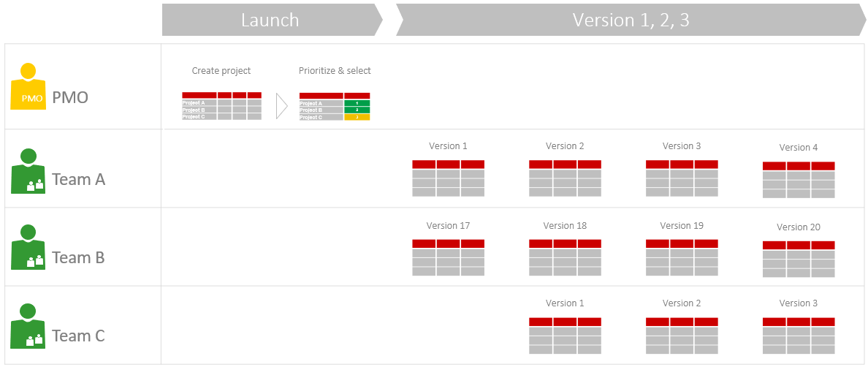Click the yellow PMO person icon
The width and height of the screenshot is (868, 367).
28,87
